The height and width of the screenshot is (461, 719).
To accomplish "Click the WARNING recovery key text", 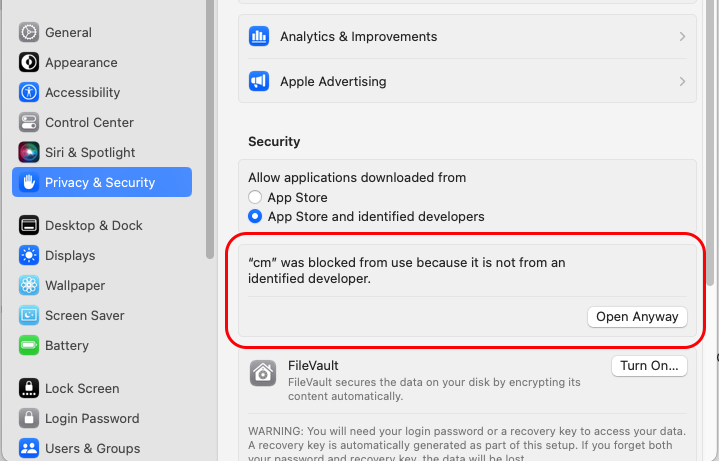I will [x=467, y=444].
